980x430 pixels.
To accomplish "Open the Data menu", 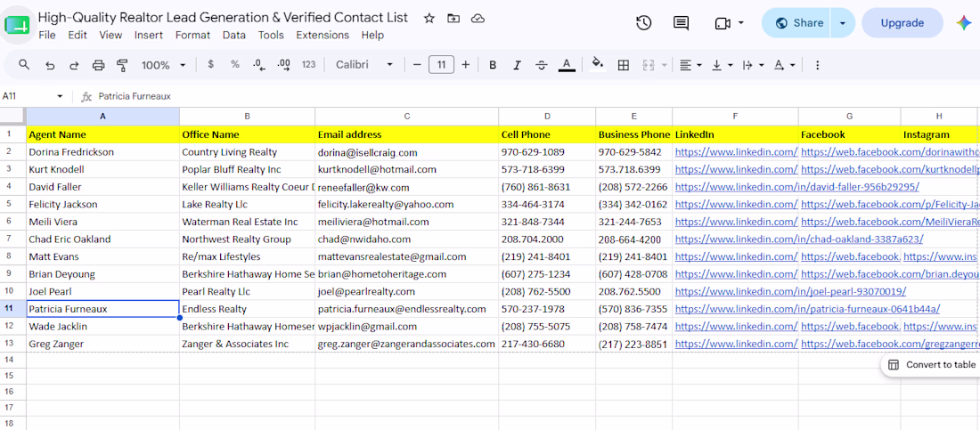I will 233,35.
